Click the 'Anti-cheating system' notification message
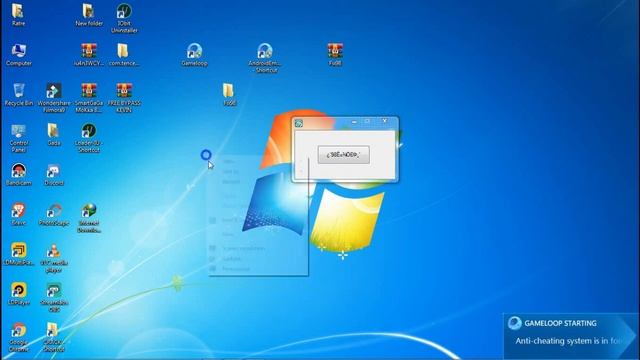 pyautogui.click(x=569, y=341)
